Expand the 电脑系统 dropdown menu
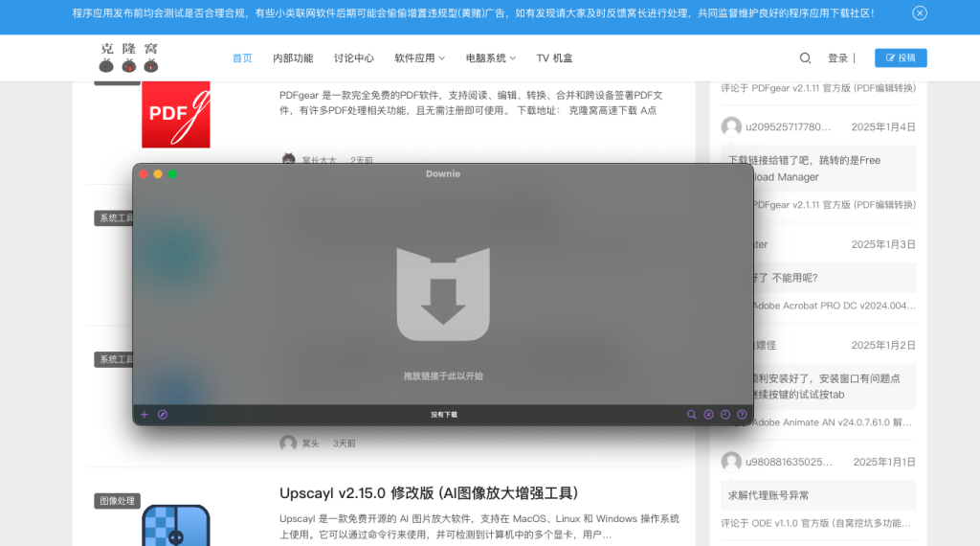This screenshot has height=546, width=980. (x=491, y=58)
